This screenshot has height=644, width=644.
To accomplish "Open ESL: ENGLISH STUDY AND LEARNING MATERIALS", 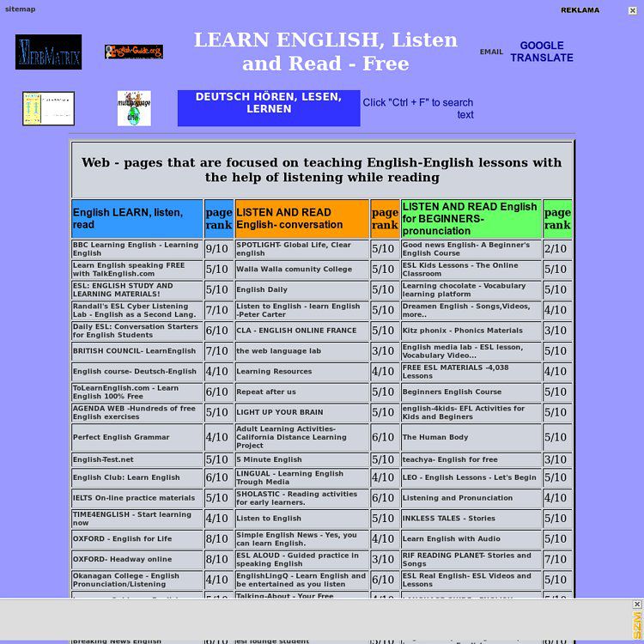I will tap(123, 290).
